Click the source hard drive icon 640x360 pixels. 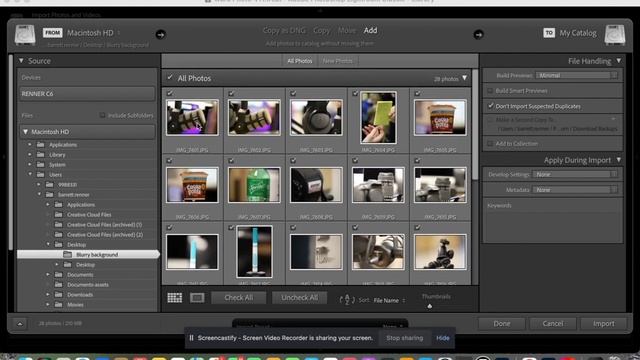click(25, 34)
